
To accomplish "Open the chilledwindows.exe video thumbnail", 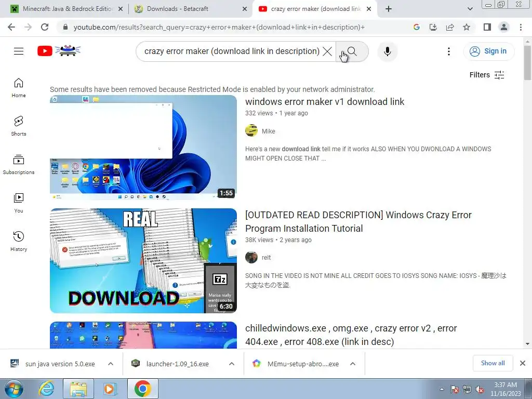I will [143, 335].
